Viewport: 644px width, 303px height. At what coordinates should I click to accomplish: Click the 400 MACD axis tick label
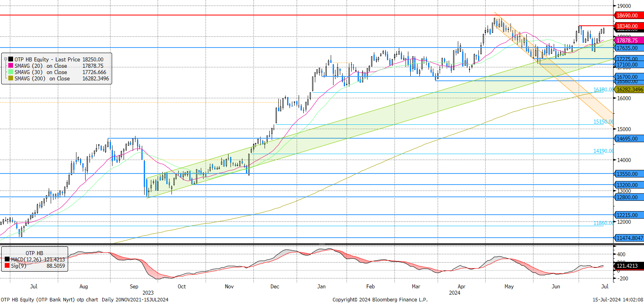point(621,254)
